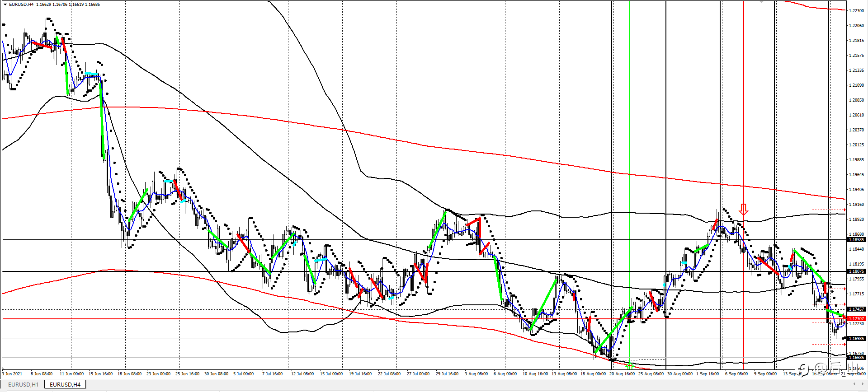Select the 1.16985 price level label
This screenshot has width=868, height=392.
coord(856,339)
